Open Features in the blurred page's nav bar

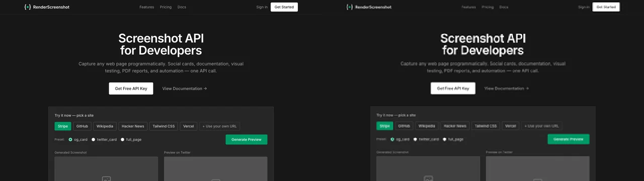click(x=469, y=7)
